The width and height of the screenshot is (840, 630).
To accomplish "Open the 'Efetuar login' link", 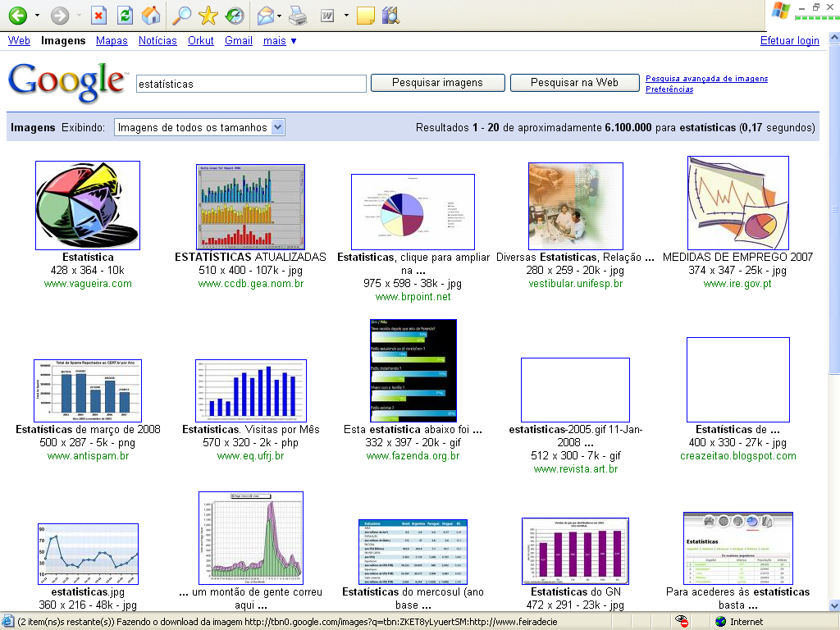I will [789, 40].
